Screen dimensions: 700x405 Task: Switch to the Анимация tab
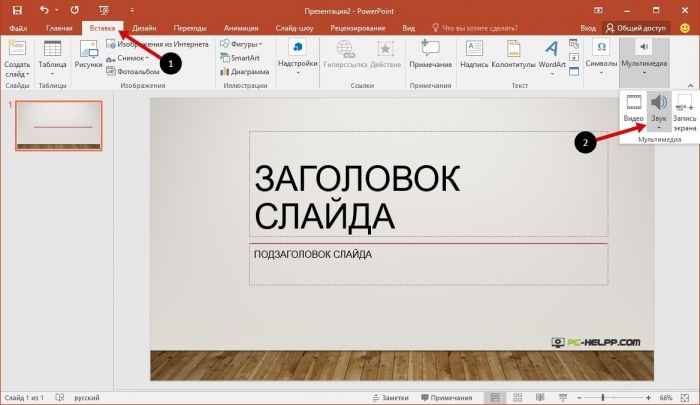coord(241,29)
